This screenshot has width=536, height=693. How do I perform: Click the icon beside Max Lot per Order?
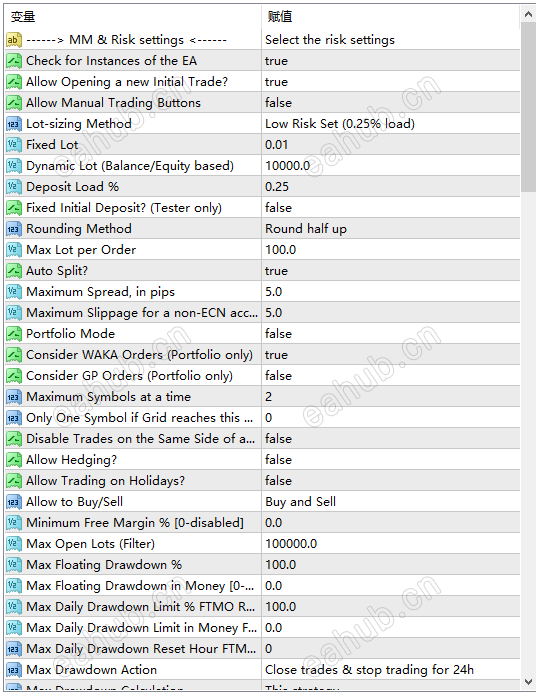(x=14, y=250)
